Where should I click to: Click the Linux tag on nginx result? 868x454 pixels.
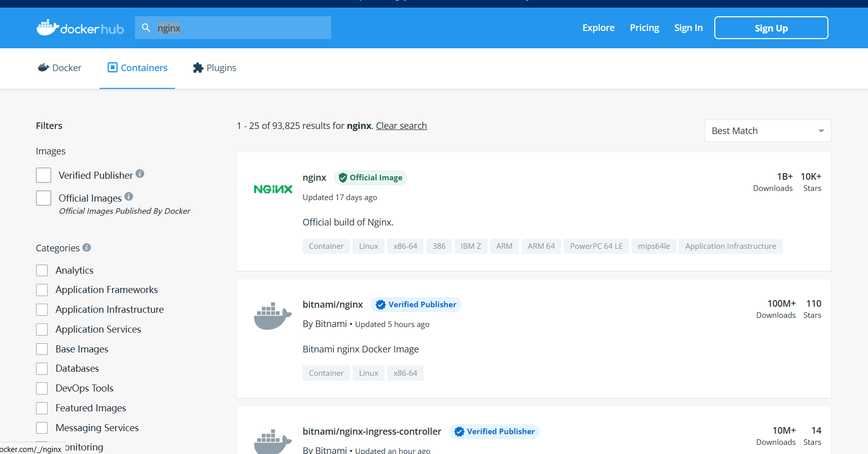pos(369,246)
